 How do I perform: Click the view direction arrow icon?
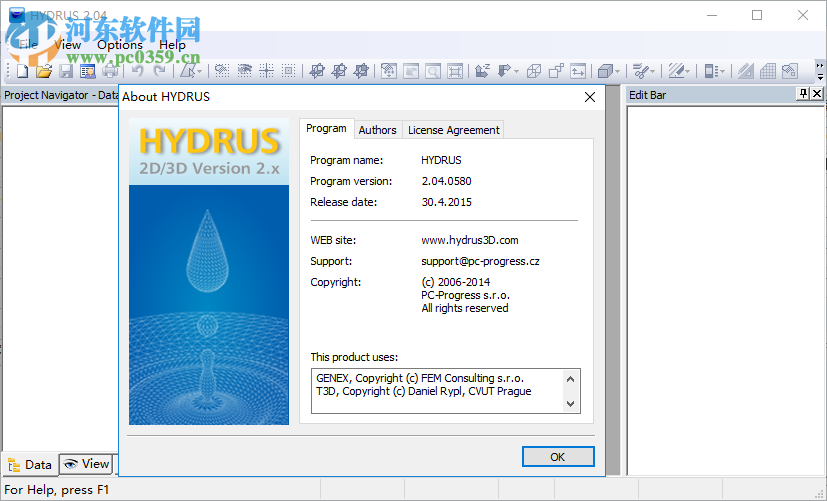point(504,71)
